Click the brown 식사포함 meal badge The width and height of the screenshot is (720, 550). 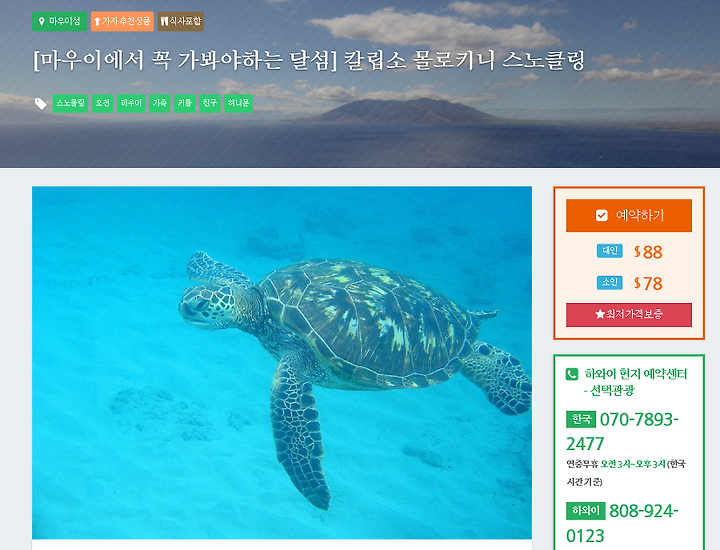pyautogui.click(x=180, y=21)
